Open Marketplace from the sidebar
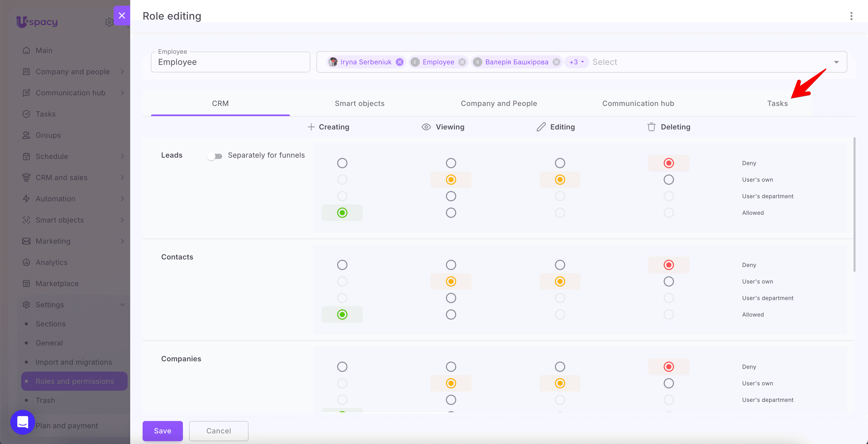This screenshot has height=444, width=868. pos(57,284)
